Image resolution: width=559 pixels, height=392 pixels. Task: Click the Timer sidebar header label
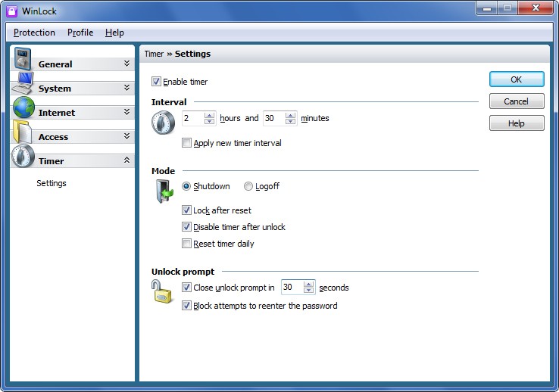(x=51, y=161)
